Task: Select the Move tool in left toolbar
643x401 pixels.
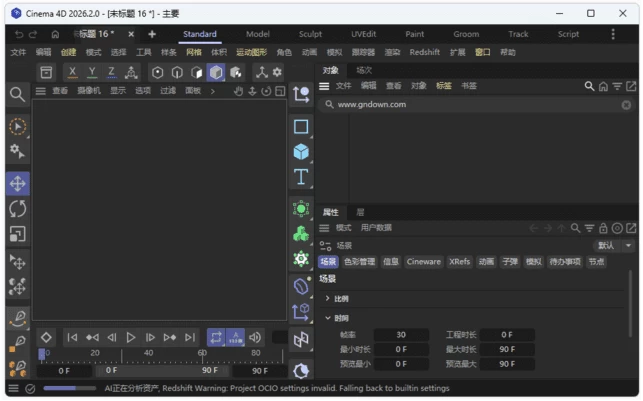Action: pyautogui.click(x=17, y=184)
